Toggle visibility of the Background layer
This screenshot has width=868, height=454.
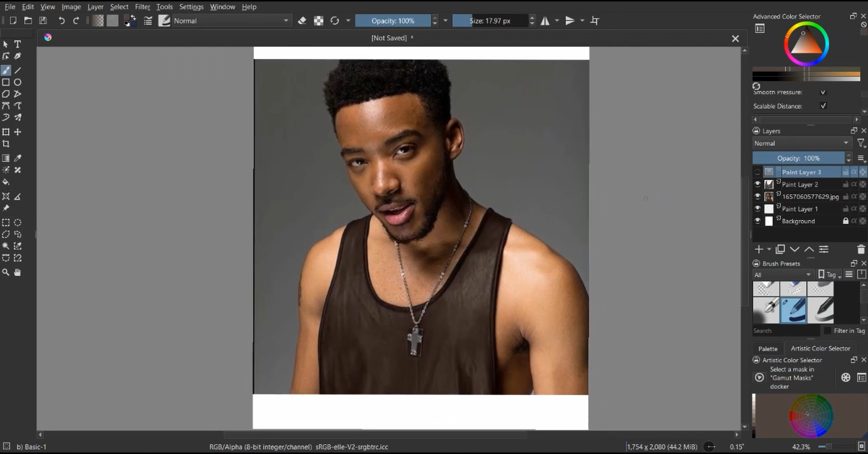(758, 221)
